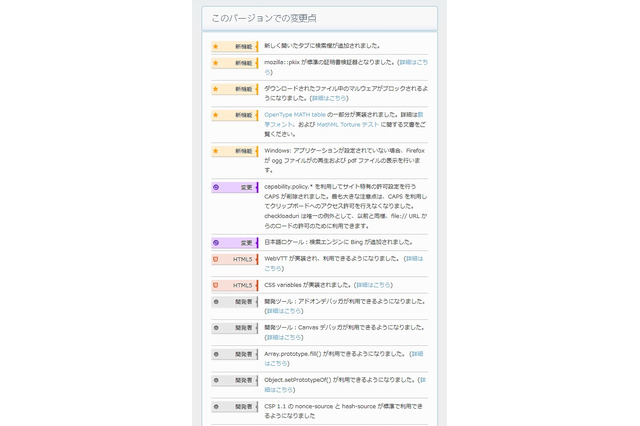This screenshot has width=640, height=426.
Task: Click the gear icon on the Canvas debugger row
Action: pos(216,328)
